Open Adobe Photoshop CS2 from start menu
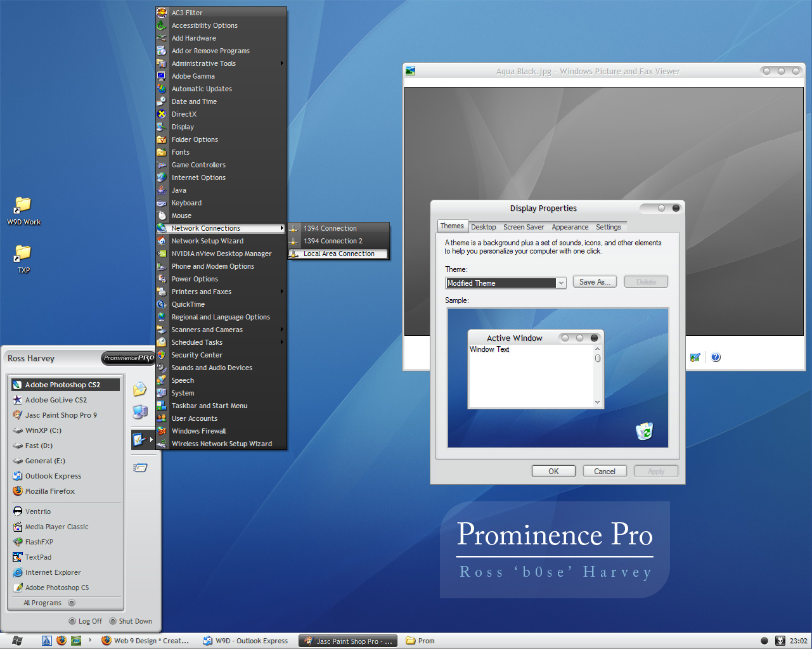The height and width of the screenshot is (649, 812). (x=65, y=385)
